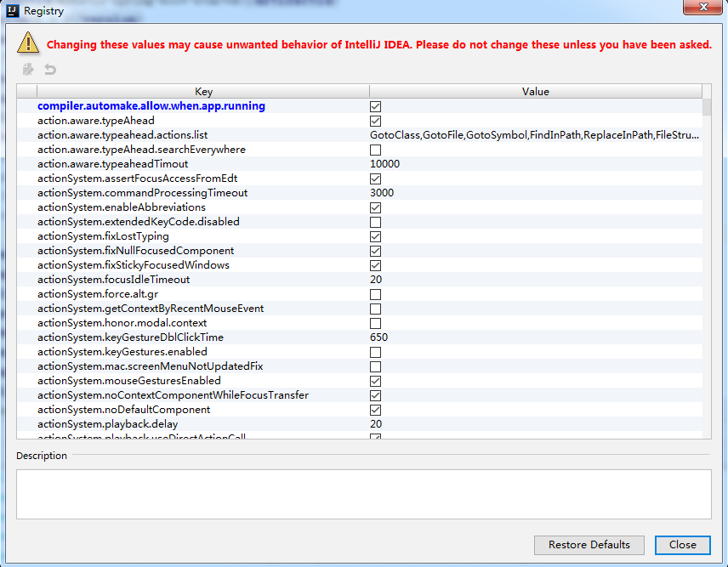Click the revert arrow icon in toolbar

(x=50, y=70)
